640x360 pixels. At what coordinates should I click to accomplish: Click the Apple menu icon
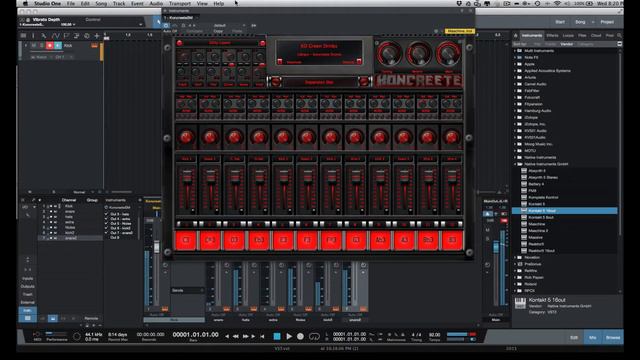tap(24, 3)
